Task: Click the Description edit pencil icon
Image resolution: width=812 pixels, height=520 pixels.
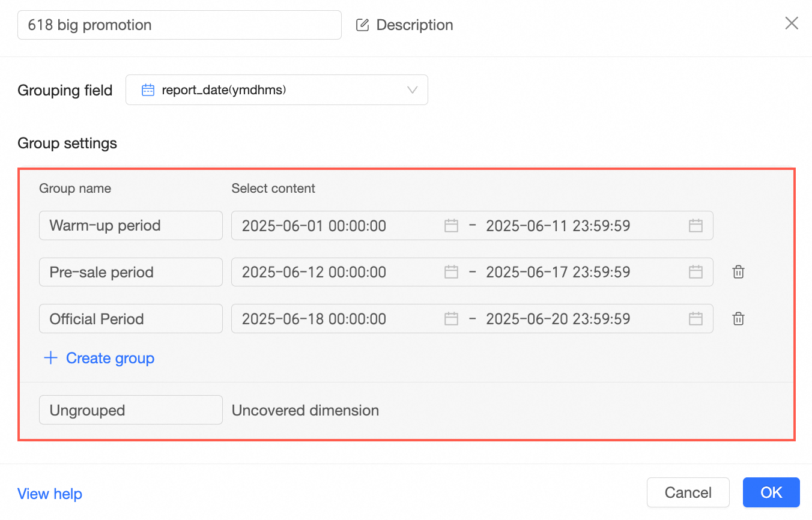Action: coord(362,25)
